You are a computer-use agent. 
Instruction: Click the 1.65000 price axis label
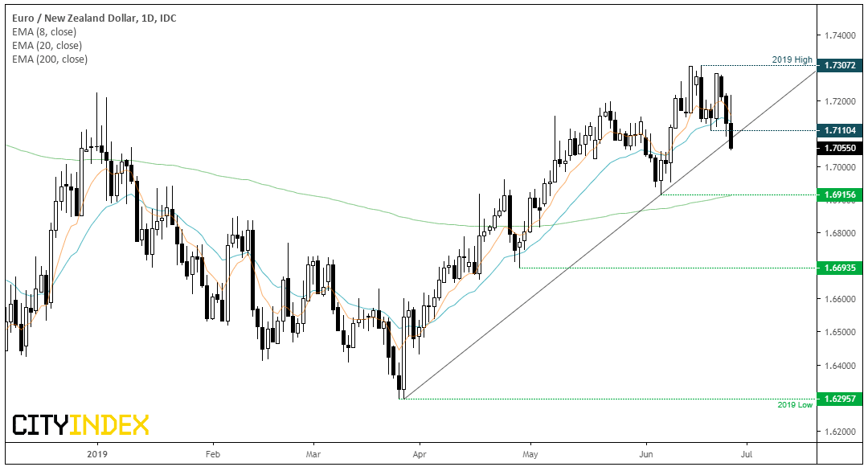coord(840,332)
